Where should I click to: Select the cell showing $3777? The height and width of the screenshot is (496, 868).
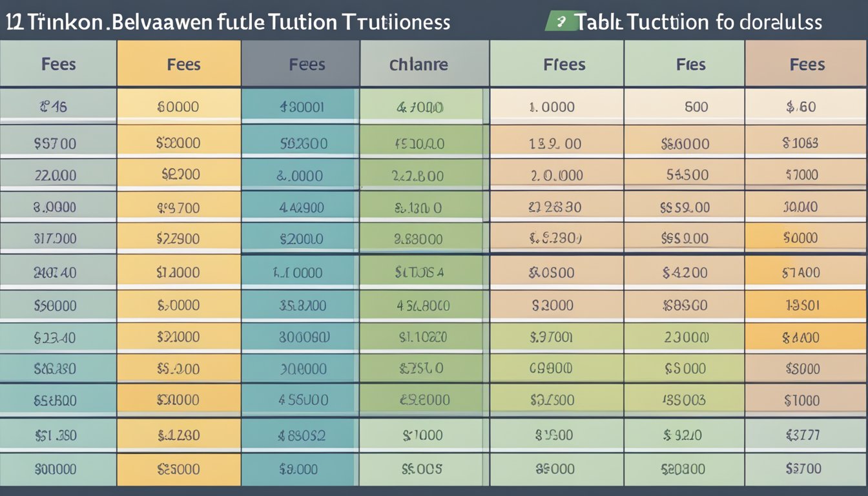click(x=803, y=435)
